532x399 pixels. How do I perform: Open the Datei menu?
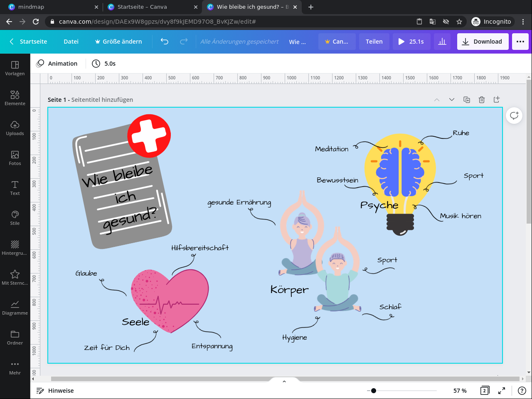[71, 42]
